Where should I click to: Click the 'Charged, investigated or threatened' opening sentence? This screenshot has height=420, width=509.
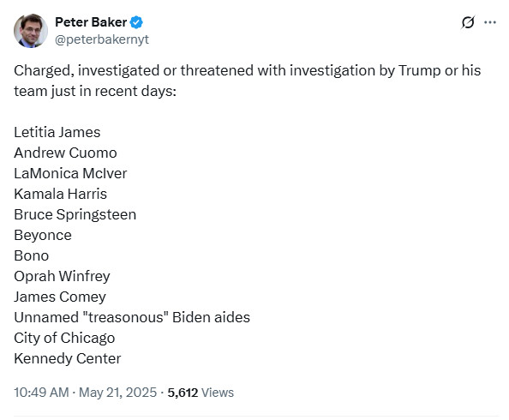tap(248, 81)
